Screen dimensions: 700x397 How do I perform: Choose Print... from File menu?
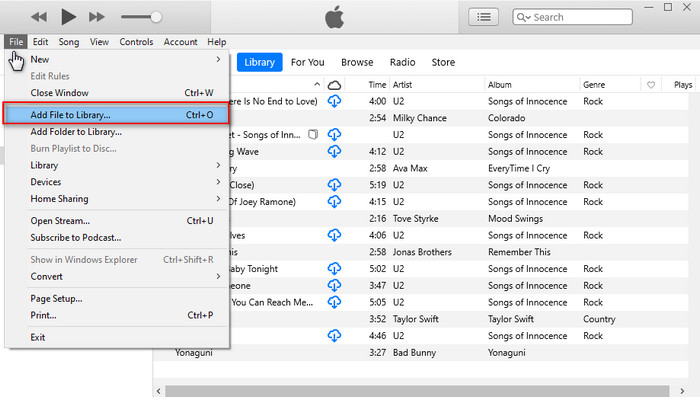tap(117, 315)
